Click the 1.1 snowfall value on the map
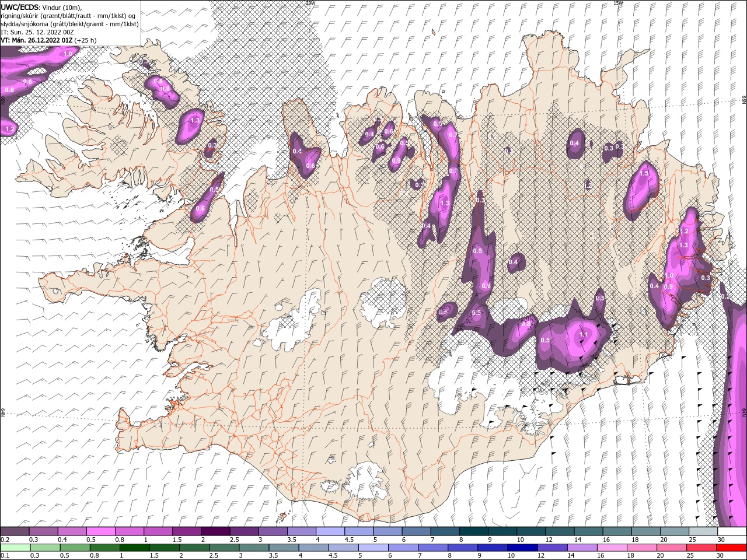 pos(584,334)
